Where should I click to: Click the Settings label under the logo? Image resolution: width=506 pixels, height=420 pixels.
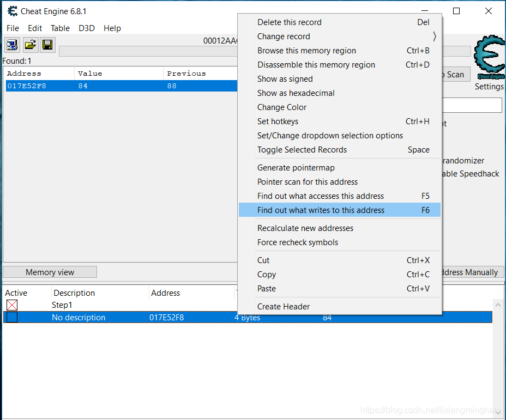[489, 87]
